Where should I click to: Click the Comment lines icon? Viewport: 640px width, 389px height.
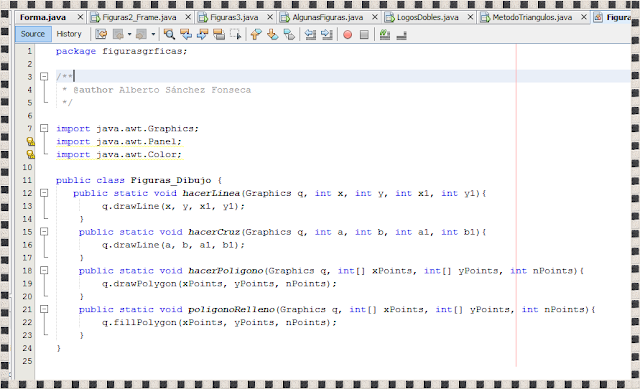click(x=384, y=34)
